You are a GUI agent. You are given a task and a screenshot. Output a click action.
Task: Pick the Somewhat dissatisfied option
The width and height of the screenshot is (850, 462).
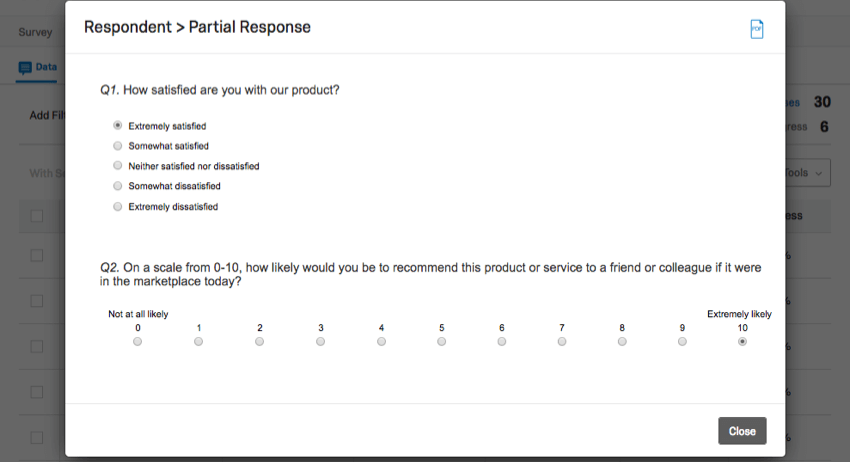click(118, 186)
